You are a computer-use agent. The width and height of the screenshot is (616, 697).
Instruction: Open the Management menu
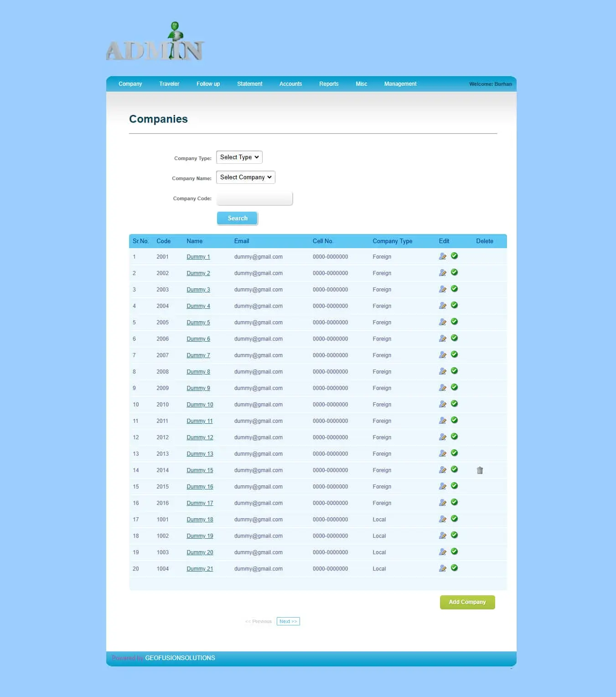click(x=400, y=84)
